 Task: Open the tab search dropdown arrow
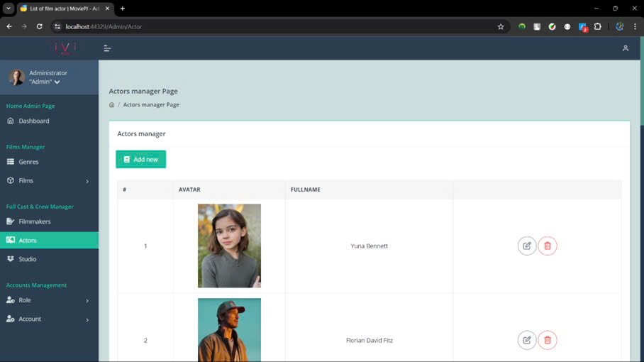point(9,9)
